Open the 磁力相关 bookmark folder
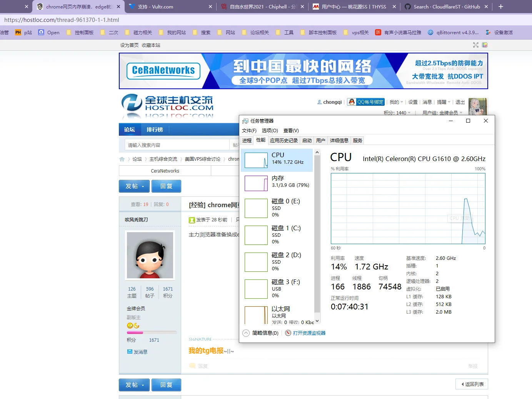Screen dimensions: 532x399 click(138, 33)
